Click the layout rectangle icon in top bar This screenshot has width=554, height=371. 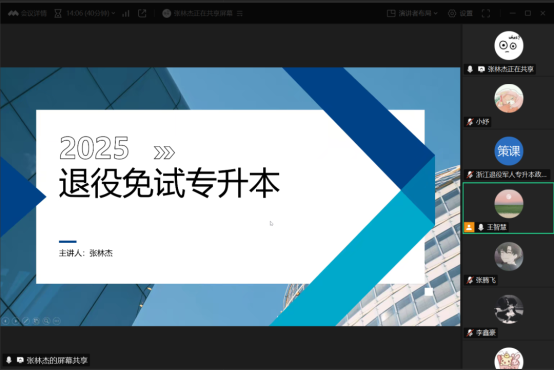pos(391,13)
